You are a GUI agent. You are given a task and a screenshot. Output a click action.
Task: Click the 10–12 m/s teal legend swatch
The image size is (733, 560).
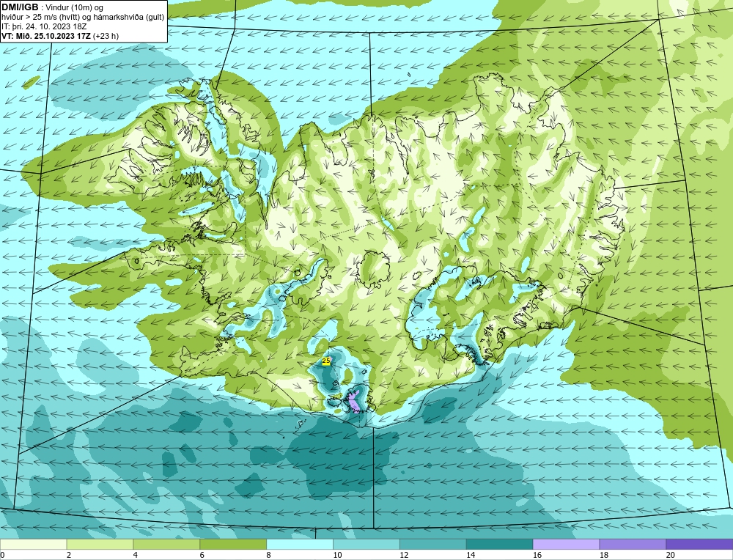click(366, 544)
